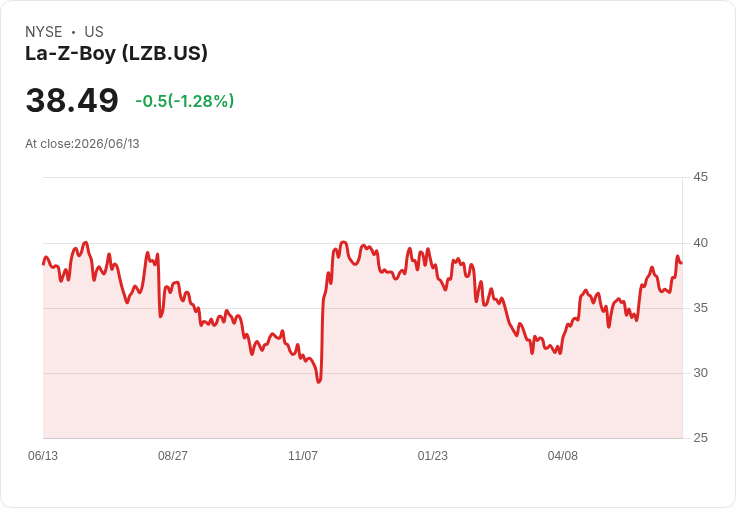Viewport: 736px width, 508px height.
Task: Click the lowest dip on the chart line
Action: (x=319, y=381)
